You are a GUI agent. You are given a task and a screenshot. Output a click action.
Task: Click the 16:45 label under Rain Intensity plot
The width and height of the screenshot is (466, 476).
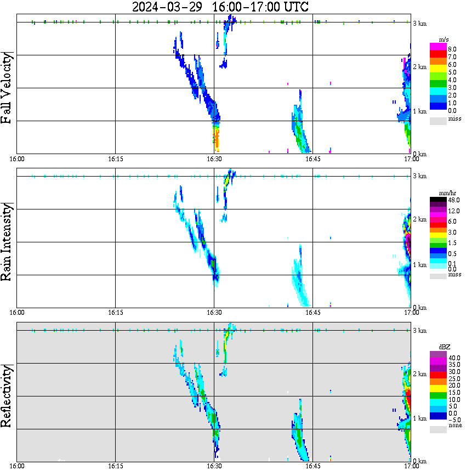click(312, 313)
